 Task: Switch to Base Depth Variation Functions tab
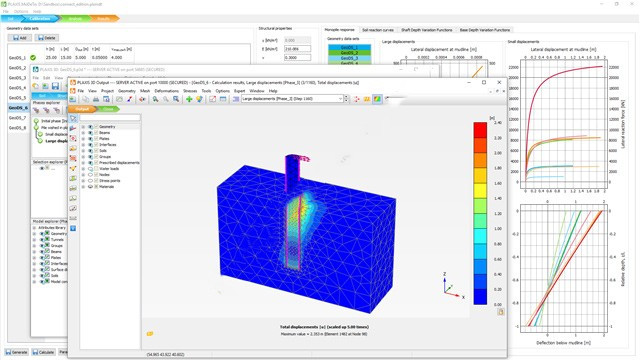(485, 30)
